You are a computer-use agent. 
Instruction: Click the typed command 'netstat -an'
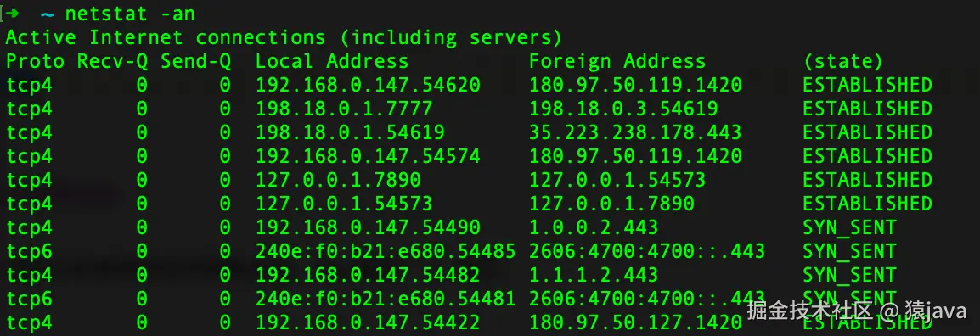pos(129,13)
